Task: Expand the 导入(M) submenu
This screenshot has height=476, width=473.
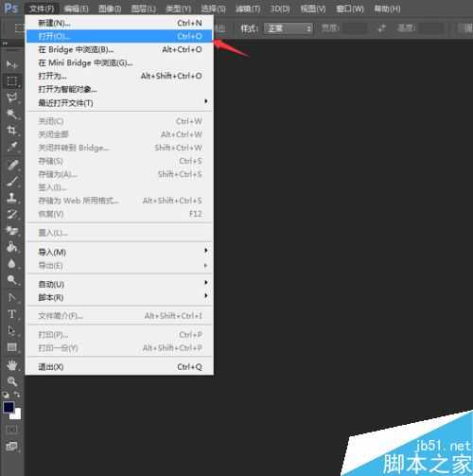Action: click(119, 252)
